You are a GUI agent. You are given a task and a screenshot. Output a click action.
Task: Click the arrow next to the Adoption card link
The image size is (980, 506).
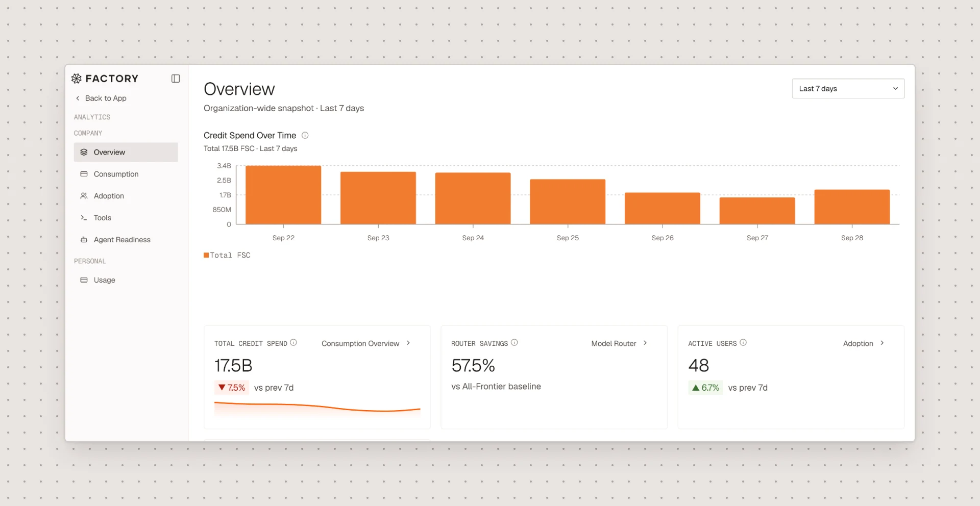(x=882, y=343)
